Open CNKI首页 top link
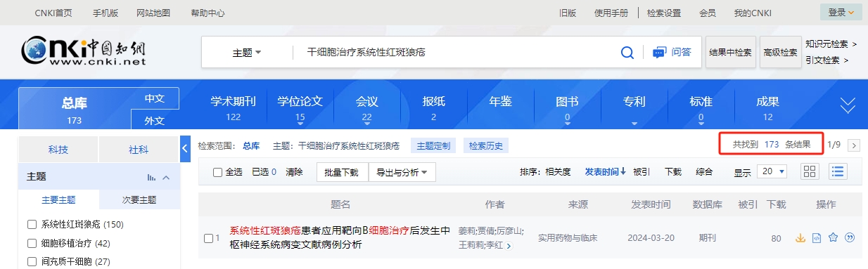 [53, 13]
